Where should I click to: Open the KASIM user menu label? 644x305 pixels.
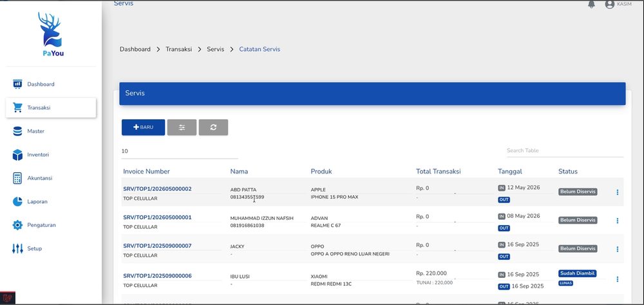(624, 4)
